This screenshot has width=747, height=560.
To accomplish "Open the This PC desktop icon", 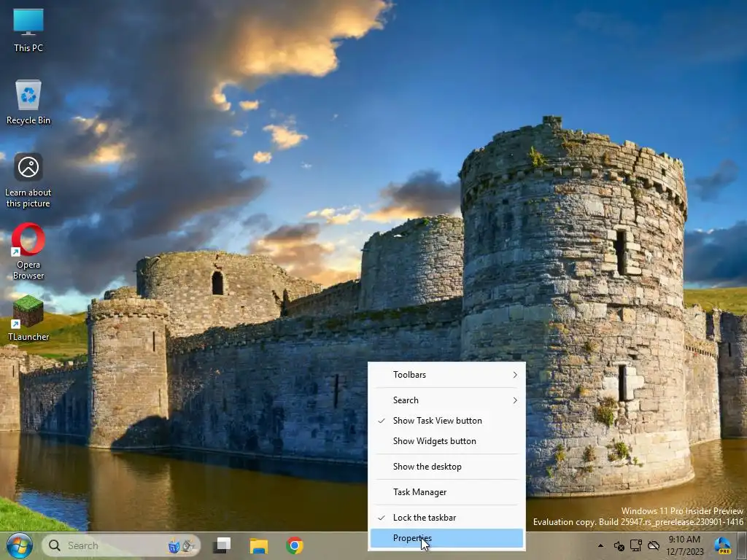I will click(x=28, y=30).
